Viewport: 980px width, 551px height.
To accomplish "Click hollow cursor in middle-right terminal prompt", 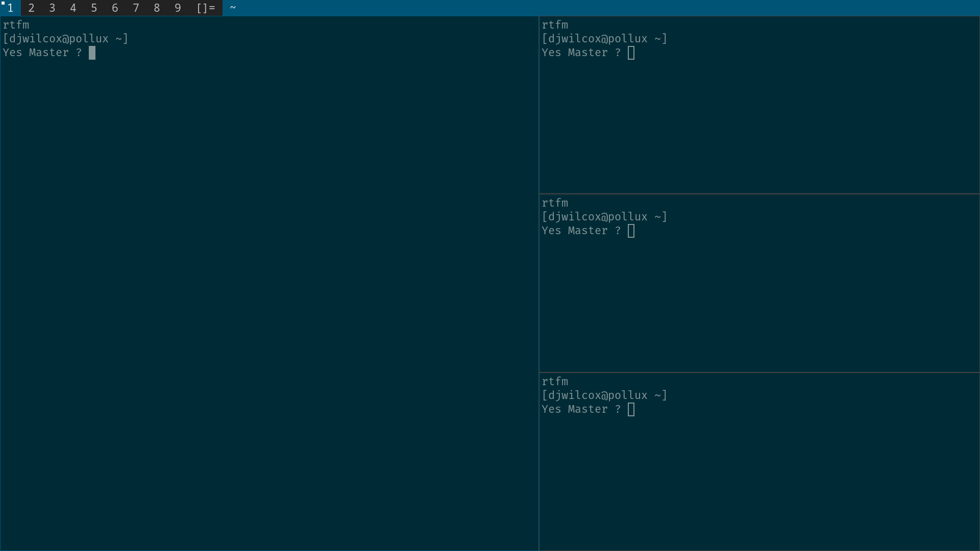I will (x=631, y=231).
